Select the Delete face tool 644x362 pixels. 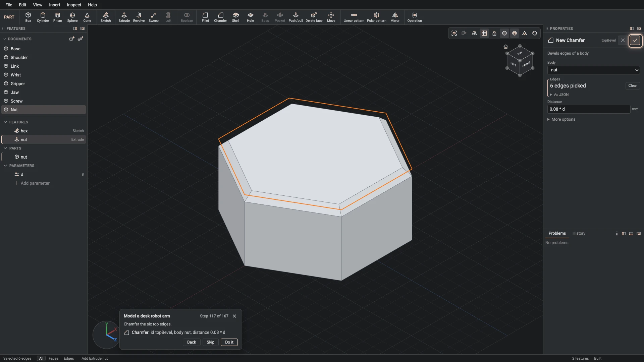[314, 17]
